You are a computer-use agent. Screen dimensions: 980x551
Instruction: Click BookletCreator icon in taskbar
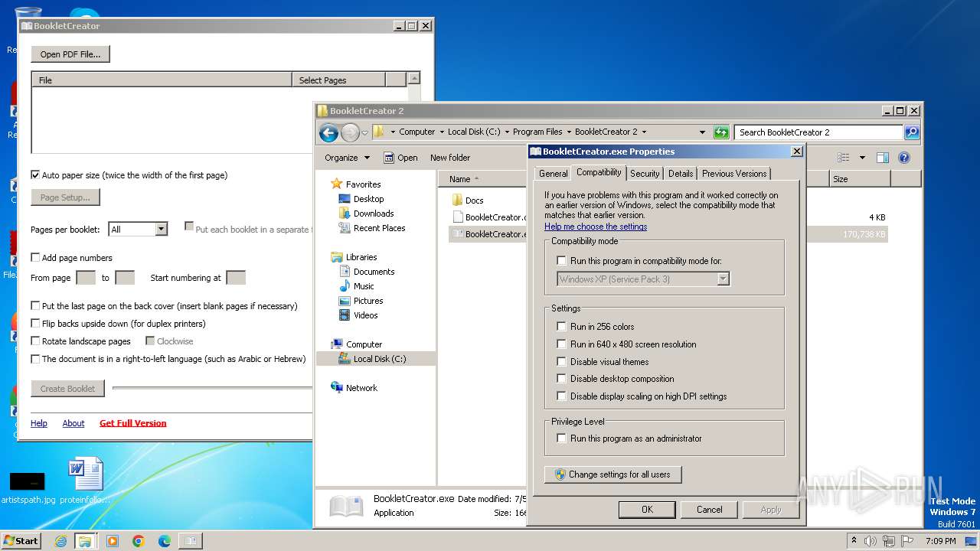190,541
